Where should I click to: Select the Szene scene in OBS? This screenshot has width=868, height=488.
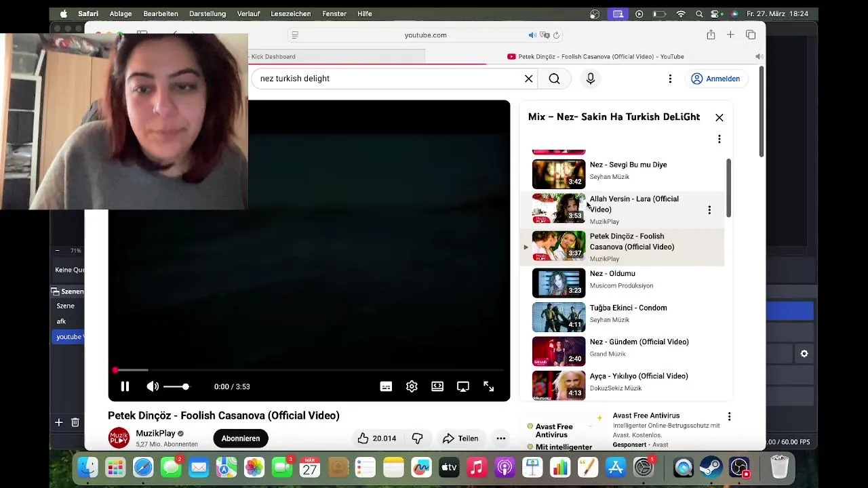[68, 306]
